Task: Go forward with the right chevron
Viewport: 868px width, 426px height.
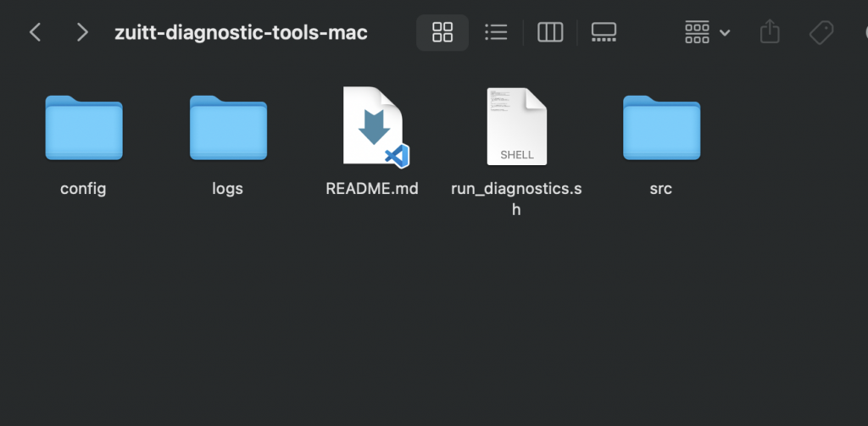Action: tap(82, 32)
